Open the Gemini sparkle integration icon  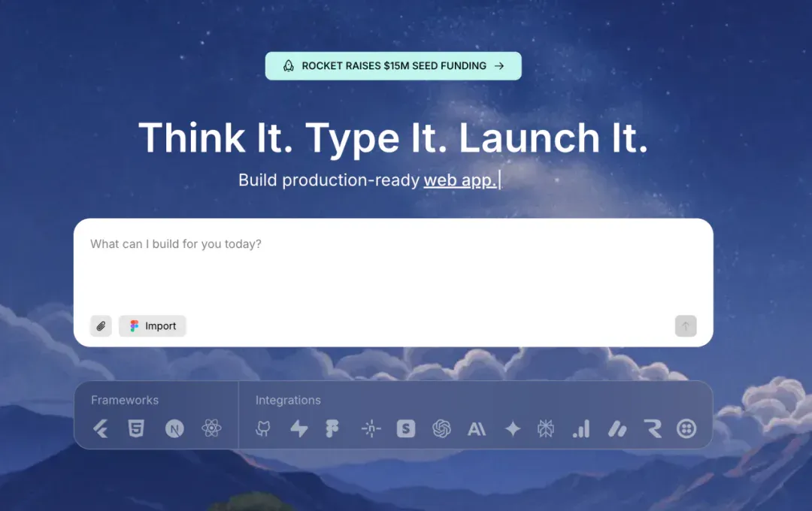[x=513, y=428]
